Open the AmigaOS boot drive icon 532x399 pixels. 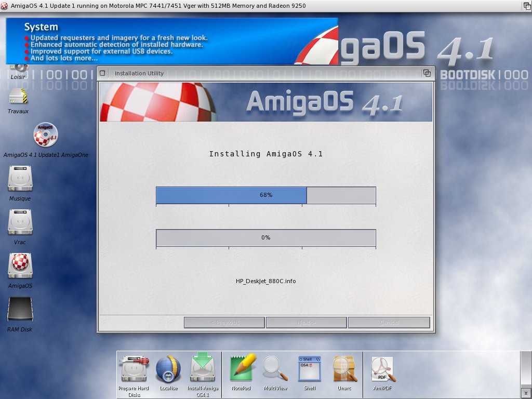(x=20, y=265)
